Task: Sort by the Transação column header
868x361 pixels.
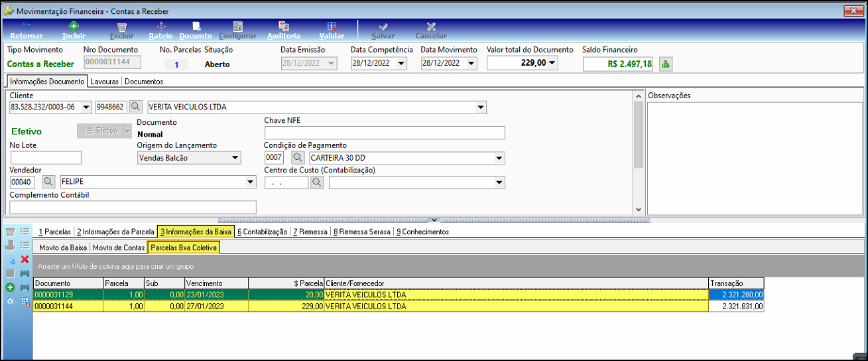Action: [736, 283]
